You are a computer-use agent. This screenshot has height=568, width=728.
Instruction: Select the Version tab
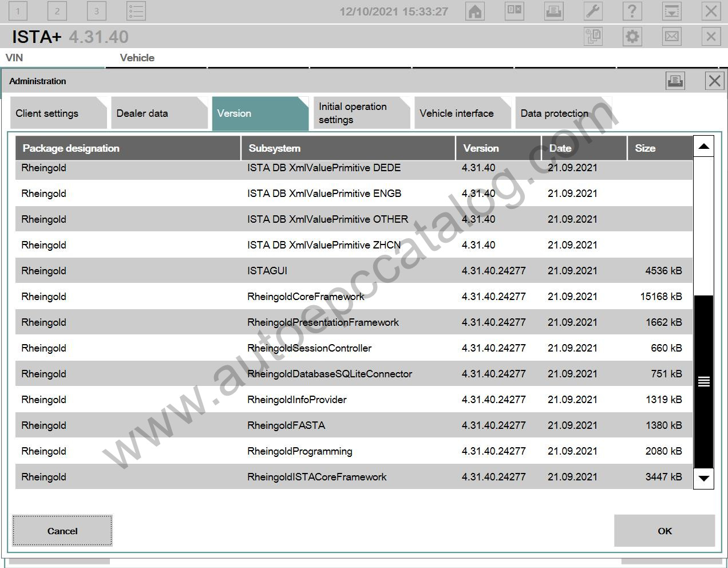tap(260, 113)
